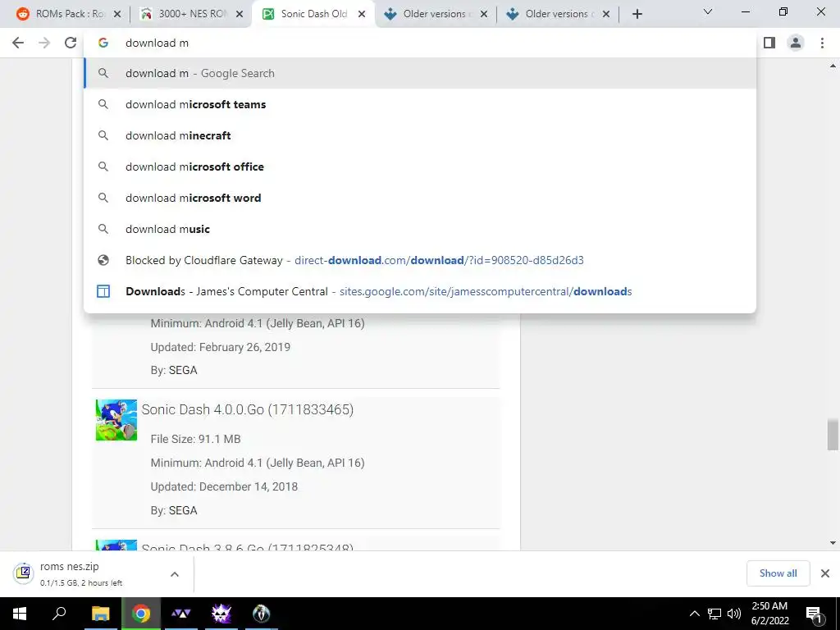The width and height of the screenshot is (840, 630).
Task: Open the Chrome profile avatar
Action: click(x=796, y=43)
